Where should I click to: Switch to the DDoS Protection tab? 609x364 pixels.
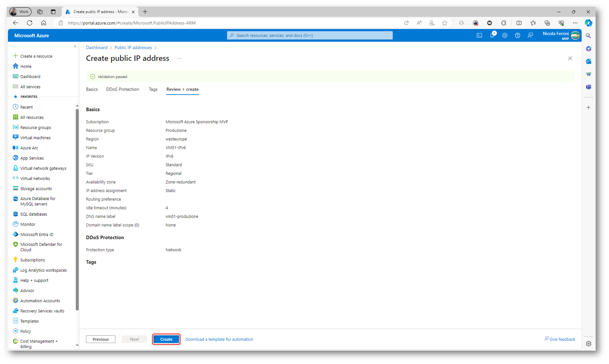coord(123,89)
